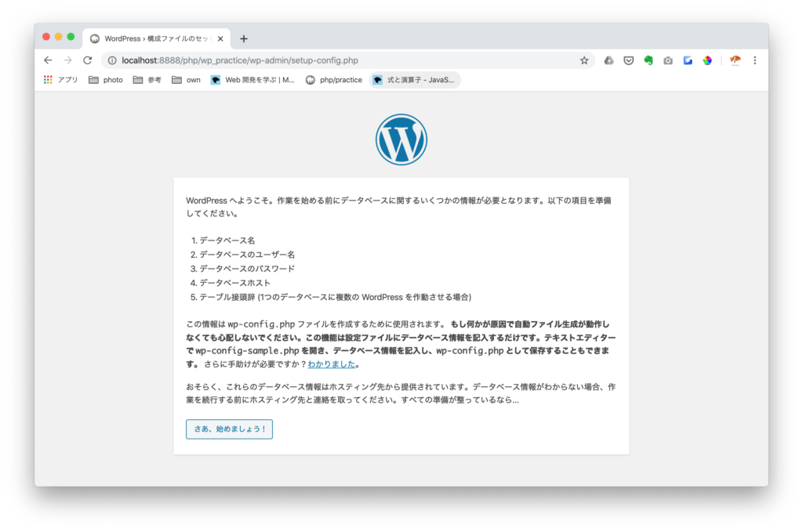Bookmark this page with star icon

pos(584,60)
